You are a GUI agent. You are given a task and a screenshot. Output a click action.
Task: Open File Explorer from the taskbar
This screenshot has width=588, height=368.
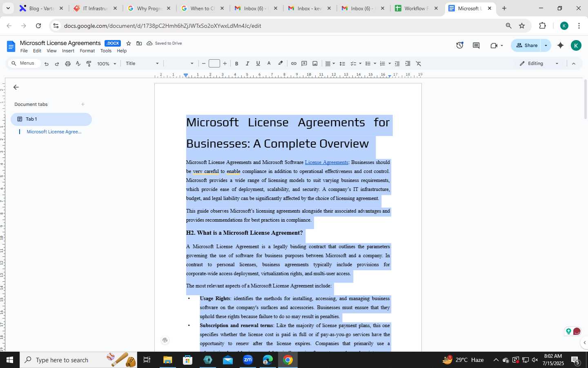[x=167, y=360]
